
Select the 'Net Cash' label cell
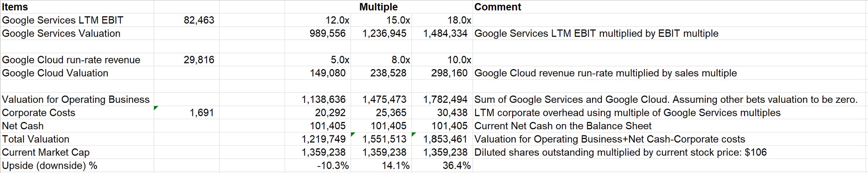77,126
